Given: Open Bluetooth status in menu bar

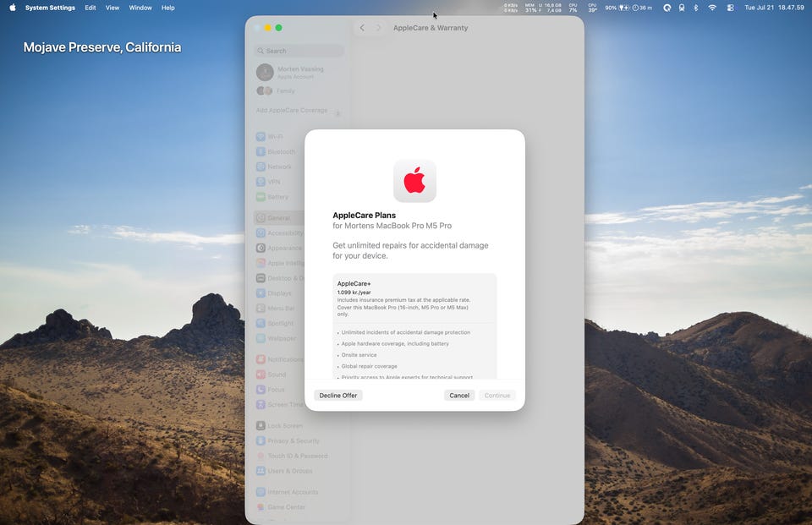Looking at the screenshot, I should 695,8.
